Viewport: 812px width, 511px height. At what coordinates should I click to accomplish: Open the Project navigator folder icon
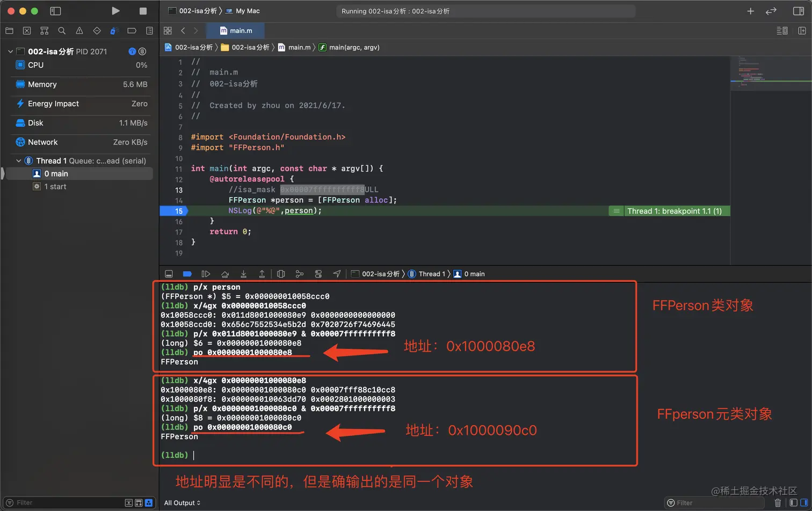[x=9, y=31]
